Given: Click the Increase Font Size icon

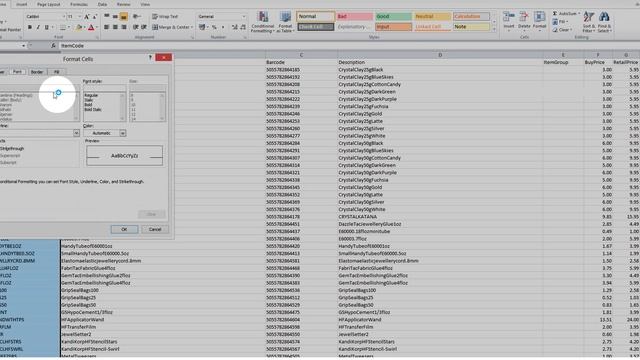Looking at the screenshot, I should tap(87, 17).
